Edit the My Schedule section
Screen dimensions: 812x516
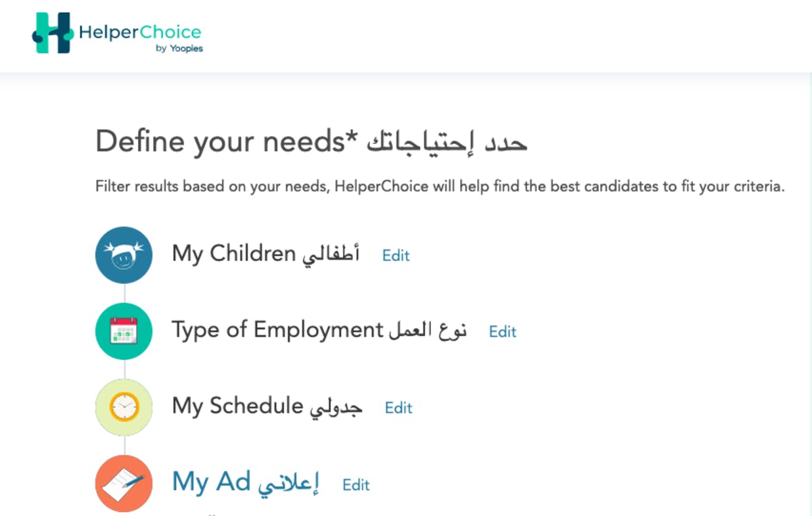399,408
